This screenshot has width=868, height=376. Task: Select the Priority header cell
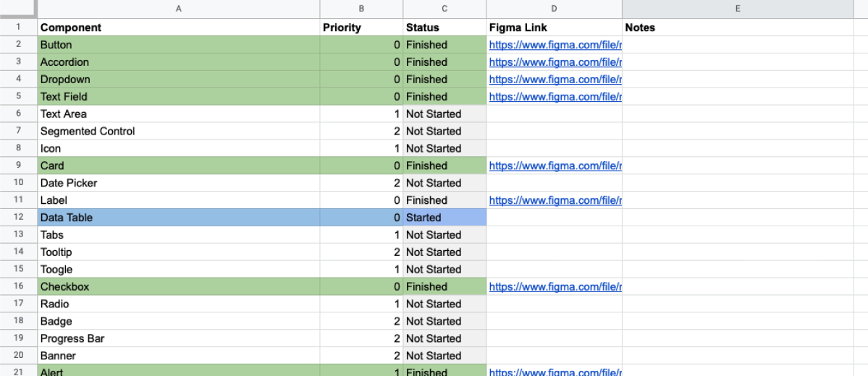(361, 27)
